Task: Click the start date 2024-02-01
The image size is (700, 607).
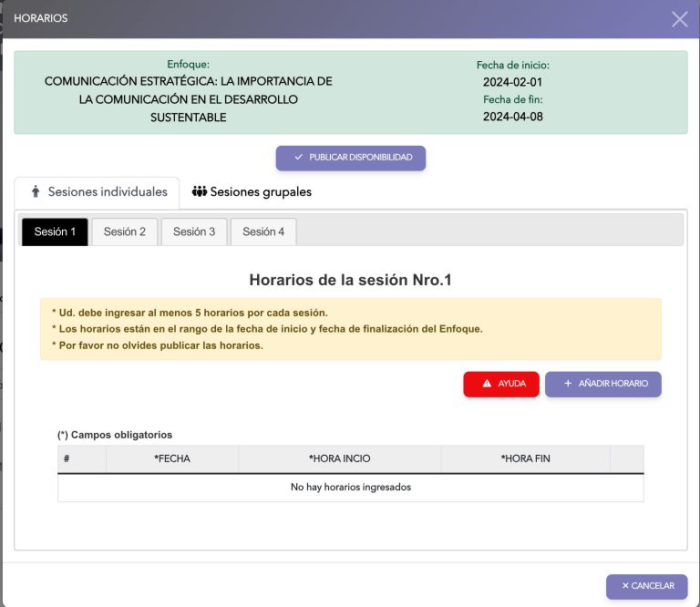Action: 512,82
